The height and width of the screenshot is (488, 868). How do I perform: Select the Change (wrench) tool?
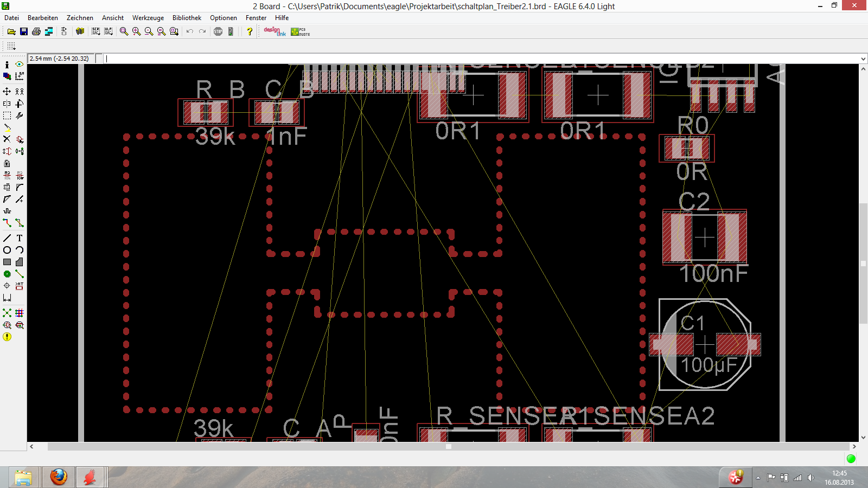(20, 115)
